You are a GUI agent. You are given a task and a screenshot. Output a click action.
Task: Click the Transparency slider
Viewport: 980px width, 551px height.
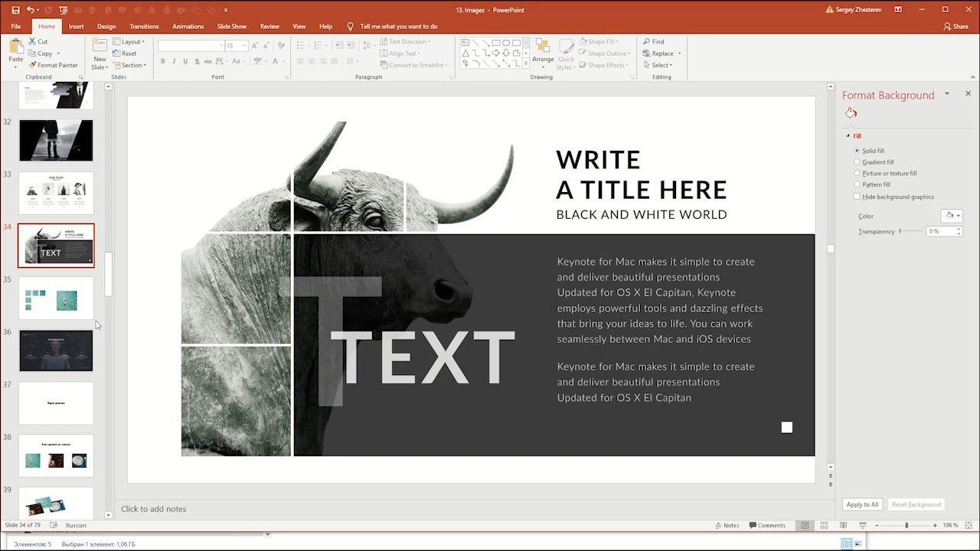coord(910,231)
